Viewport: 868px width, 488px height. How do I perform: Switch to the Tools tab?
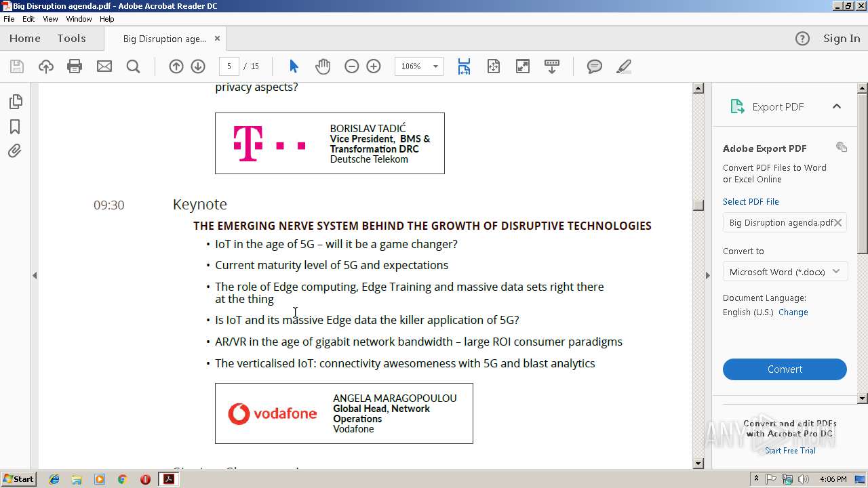(x=71, y=39)
